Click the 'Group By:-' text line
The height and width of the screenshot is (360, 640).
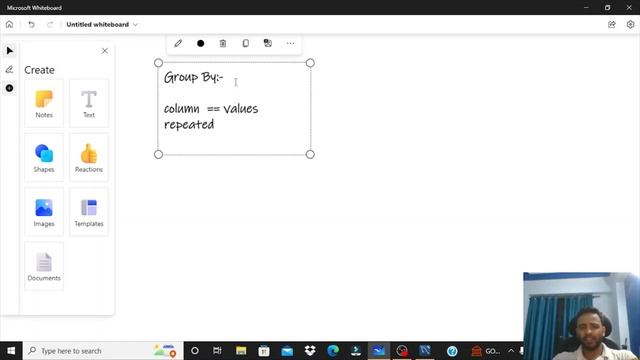[193, 77]
